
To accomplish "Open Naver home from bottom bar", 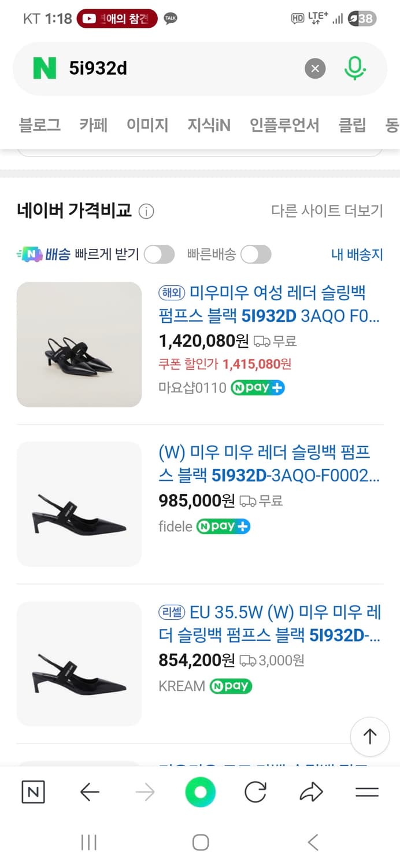I will (x=33, y=792).
